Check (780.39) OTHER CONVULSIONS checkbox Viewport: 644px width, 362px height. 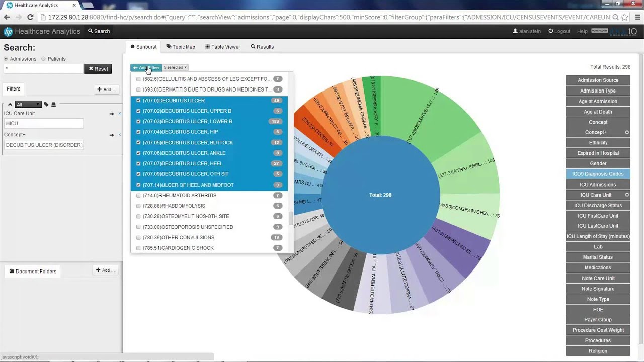coord(138,237)
